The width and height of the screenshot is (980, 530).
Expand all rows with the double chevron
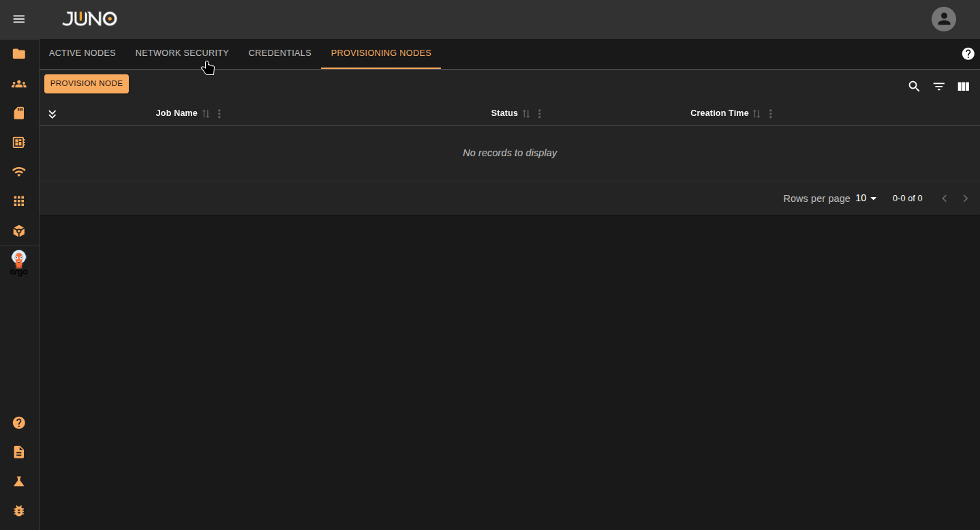pyautogui.click(x=52, y=114)
